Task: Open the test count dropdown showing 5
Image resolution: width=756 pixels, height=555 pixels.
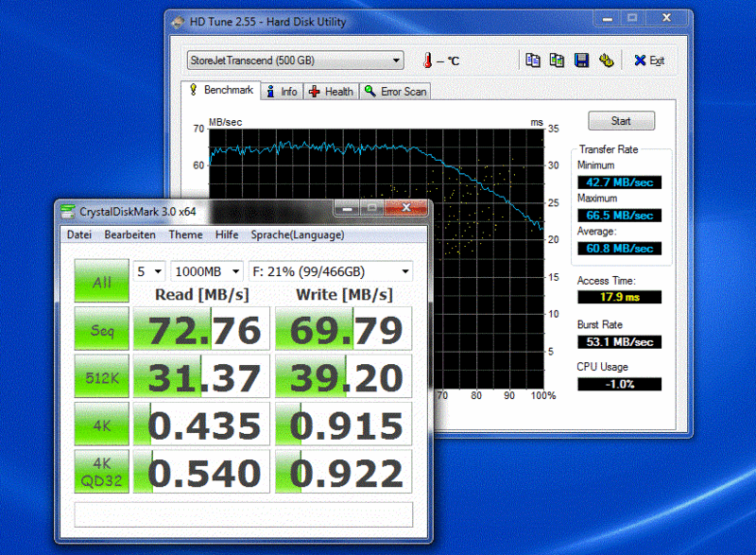Action: point(149,271)
